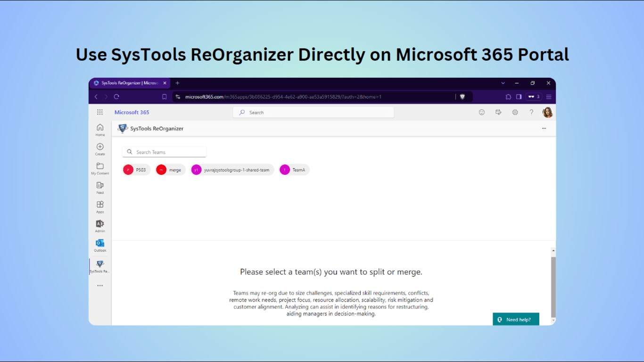The width and height of the screenshot is (644, 362).
Task: Open My Content folder in sidebar
Action: [100, 168]
